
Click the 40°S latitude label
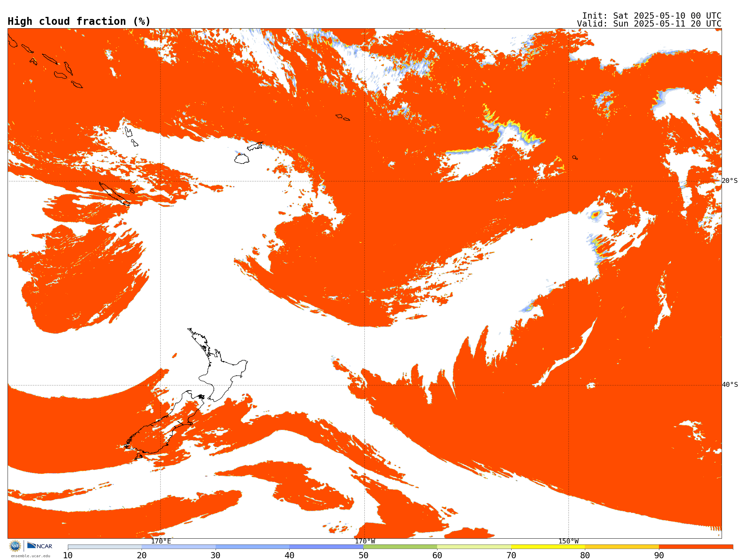(x=730, y=385)
